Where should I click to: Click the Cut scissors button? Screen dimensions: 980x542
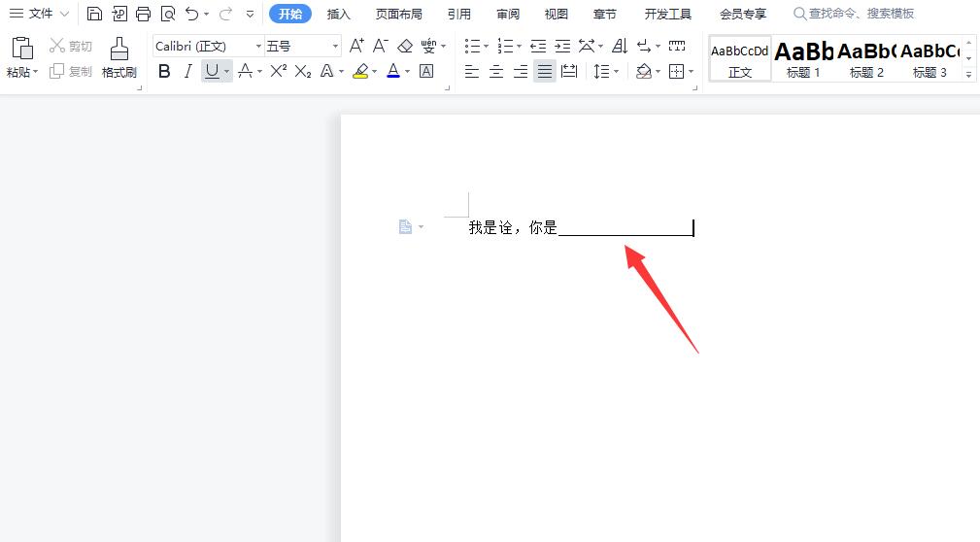click(71, 46)
